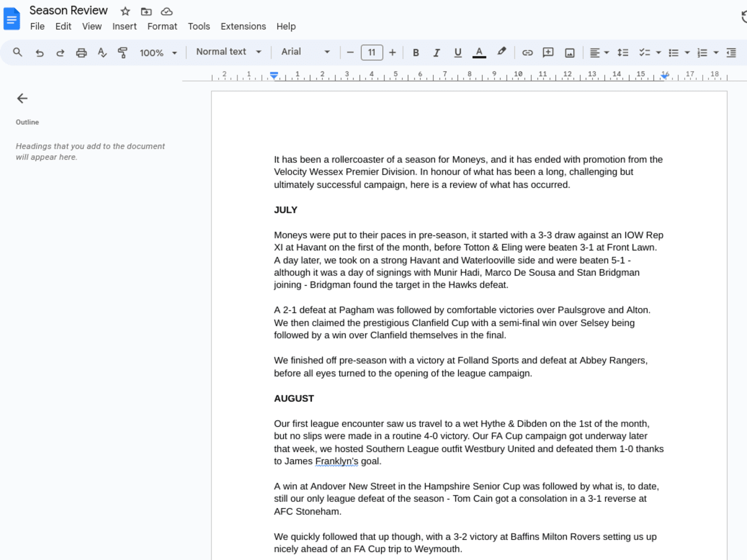Open the Format menu
This screenshot has height=560, width=747.
(x=162, y=26)
